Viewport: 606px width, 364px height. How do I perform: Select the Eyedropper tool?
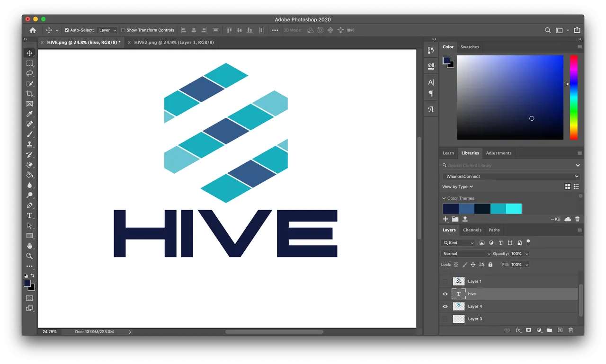(x=29, y=114)
